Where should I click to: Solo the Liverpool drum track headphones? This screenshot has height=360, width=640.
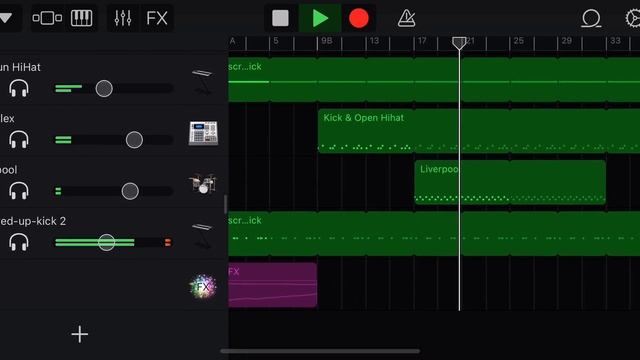pos(19,191)
